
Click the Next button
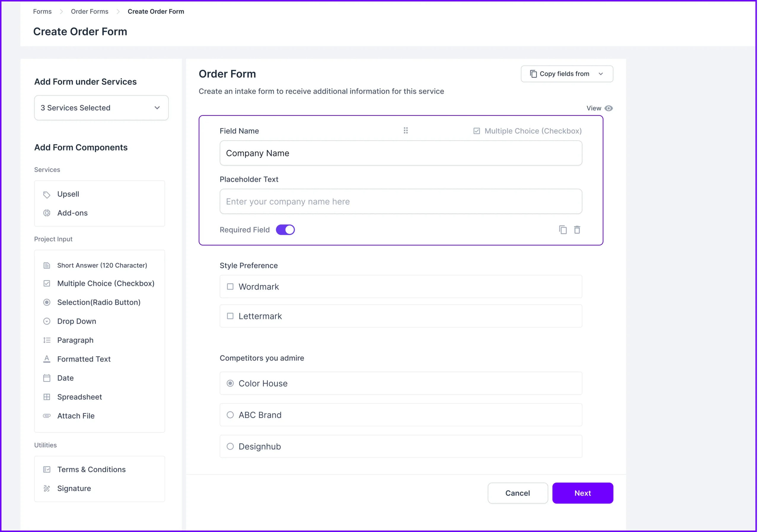583,493
